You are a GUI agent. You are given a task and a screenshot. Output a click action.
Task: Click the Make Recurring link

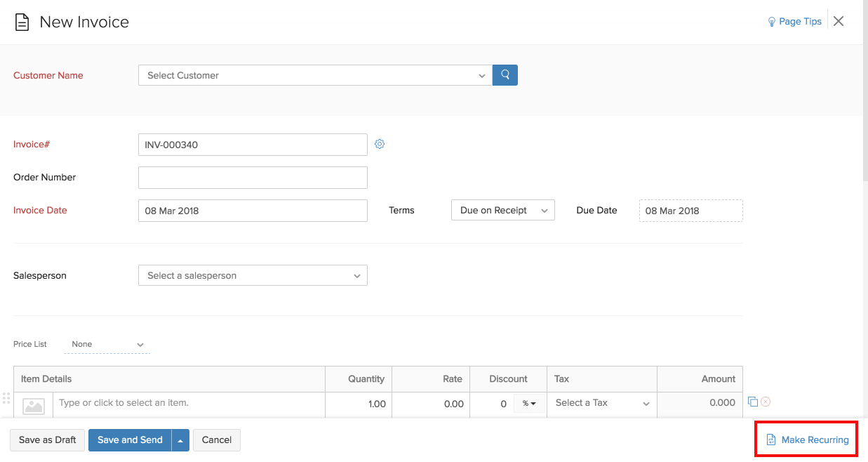pyautogui.click(x=814, y=439)
